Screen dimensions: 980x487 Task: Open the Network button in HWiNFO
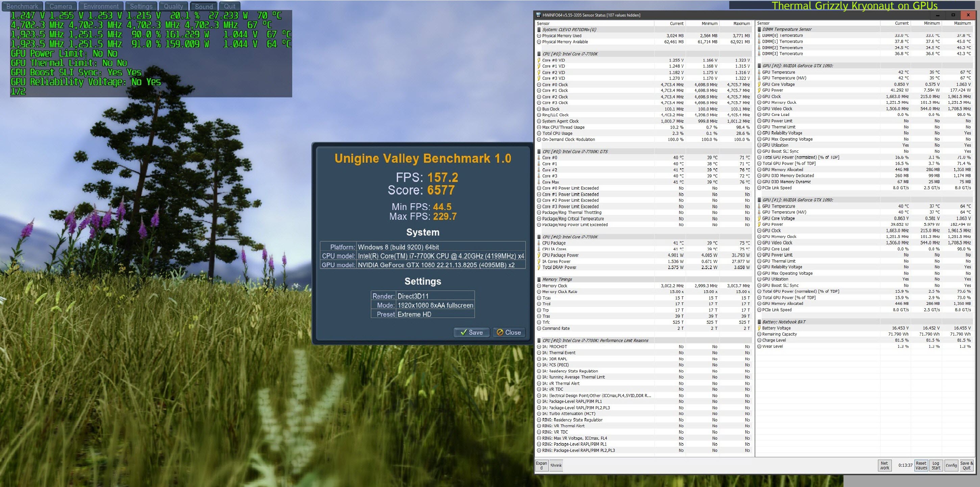click(884, 465)
